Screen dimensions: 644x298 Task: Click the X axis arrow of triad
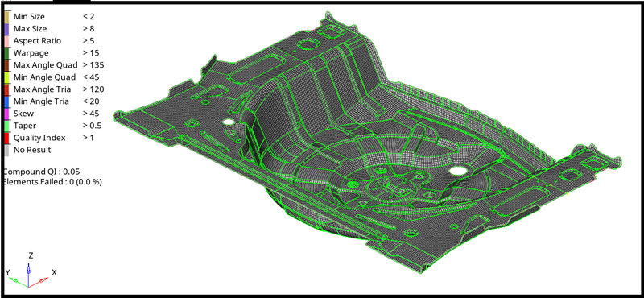(40, 281)
